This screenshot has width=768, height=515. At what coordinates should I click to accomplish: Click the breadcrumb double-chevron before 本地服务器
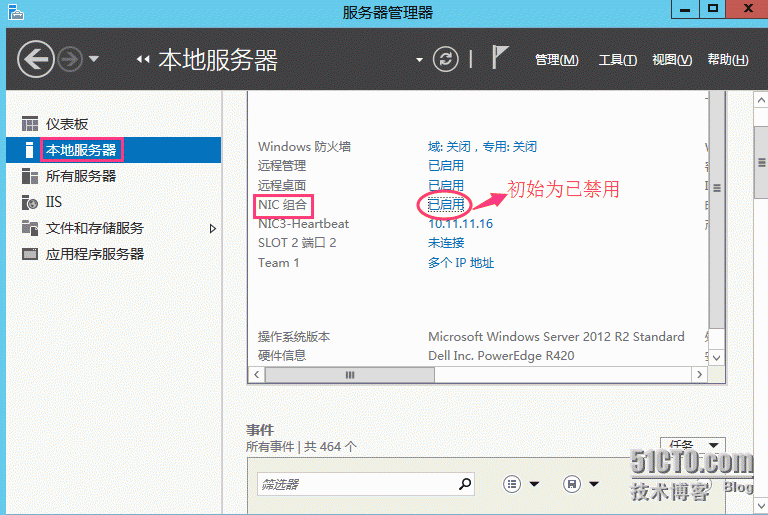click(143, 60)
